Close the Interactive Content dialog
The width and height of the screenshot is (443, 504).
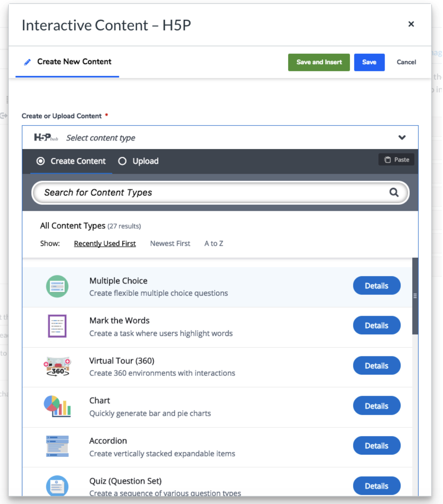(x=411, y=24)
